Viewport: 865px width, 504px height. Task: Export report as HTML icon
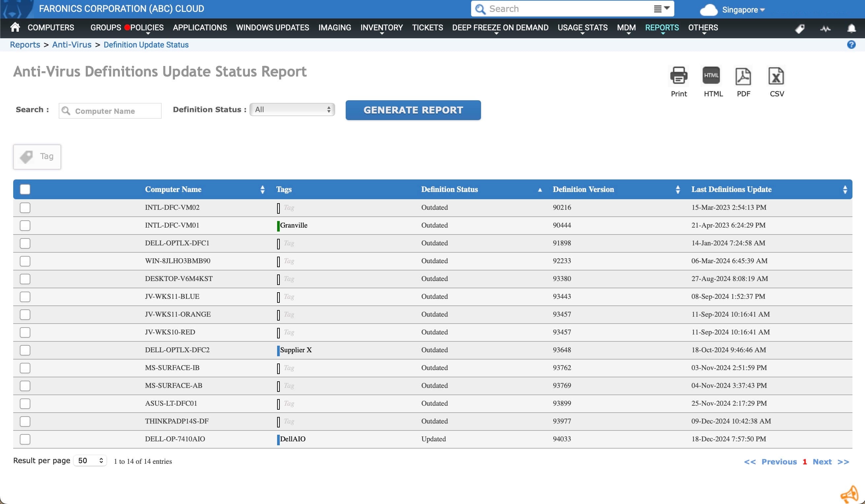[711, 76]
